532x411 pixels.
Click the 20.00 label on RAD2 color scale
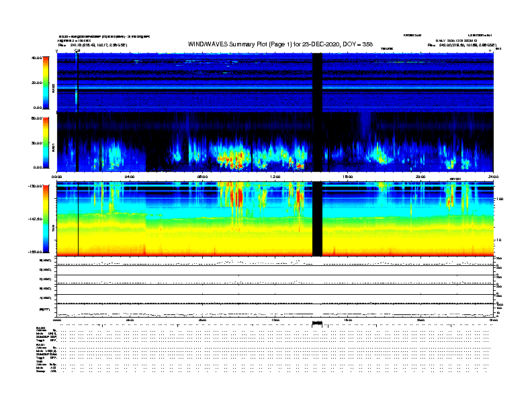(x=36, y=83)
